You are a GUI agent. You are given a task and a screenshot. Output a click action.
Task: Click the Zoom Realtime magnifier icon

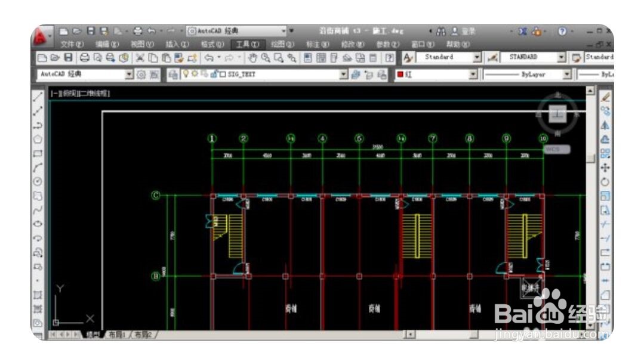266,58
